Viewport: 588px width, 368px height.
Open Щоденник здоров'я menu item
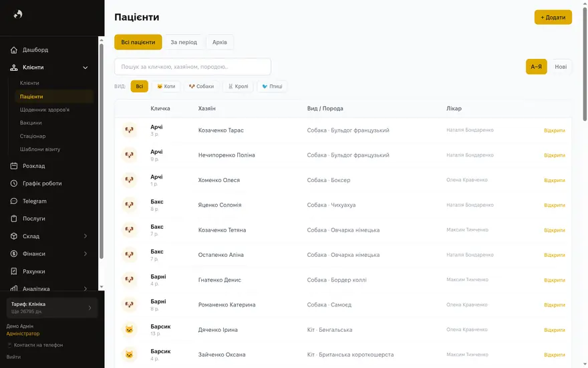(x=45, y=110)
